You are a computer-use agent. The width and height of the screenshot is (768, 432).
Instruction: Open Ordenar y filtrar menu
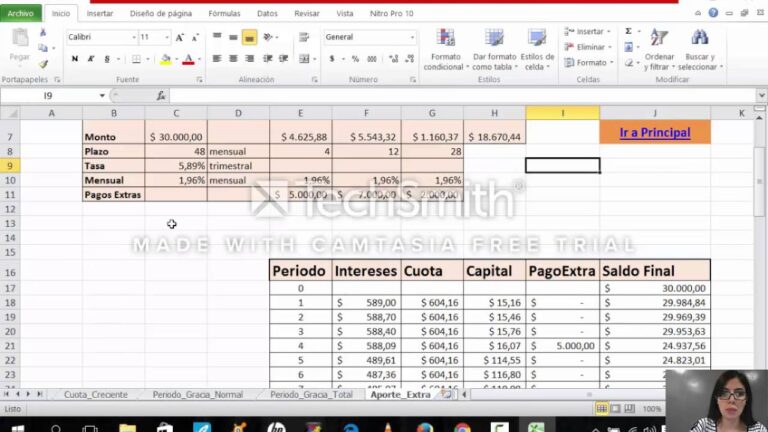[x=659, y=49]
